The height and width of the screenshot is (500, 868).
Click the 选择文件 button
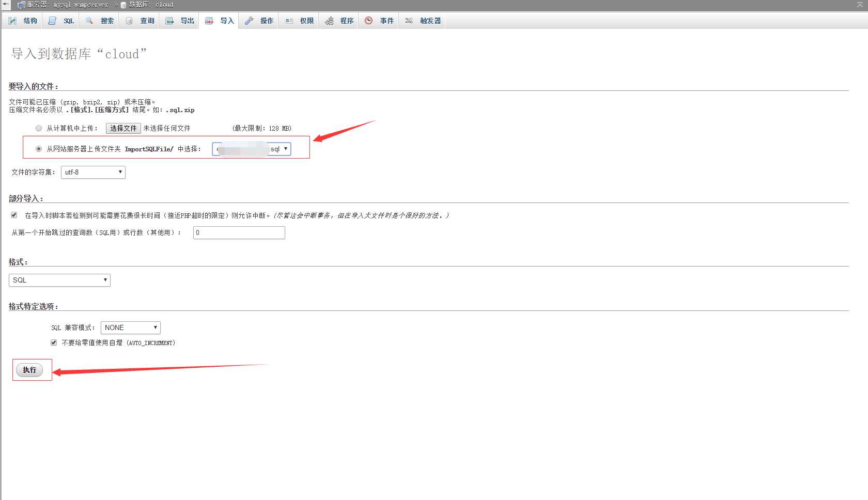click(123, 128)
